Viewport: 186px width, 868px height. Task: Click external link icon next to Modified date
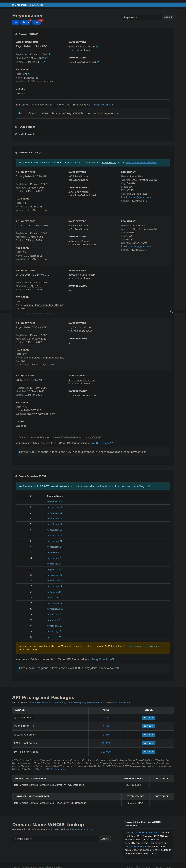[x=47, y=58]
